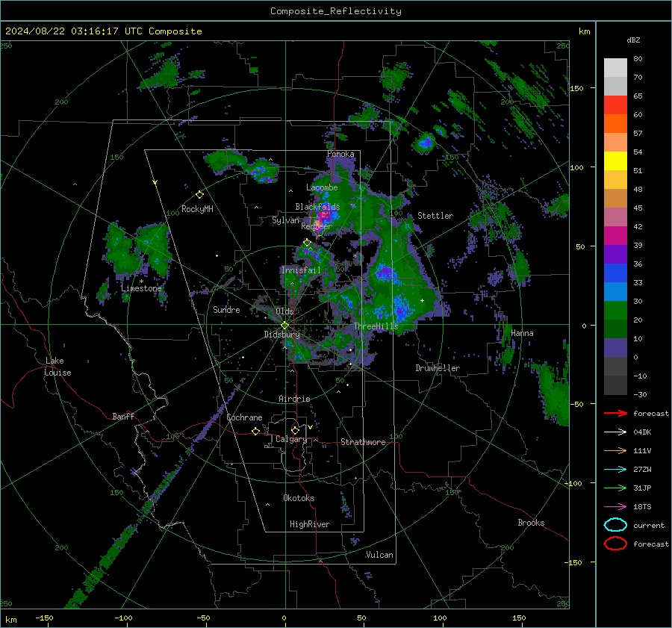Click the Olds town label
672x628 pixels.
pos(284,311)
